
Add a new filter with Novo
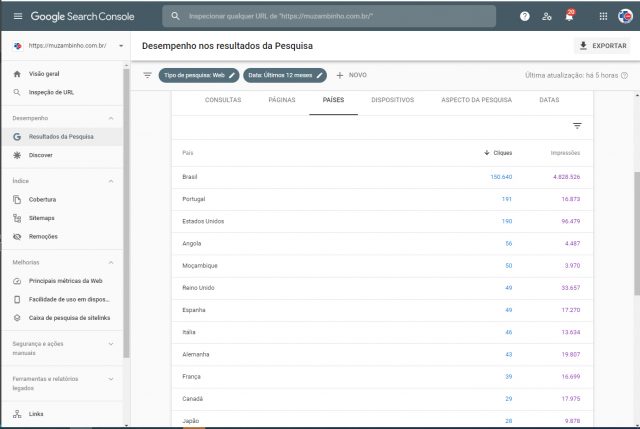(x=351, y=75)
